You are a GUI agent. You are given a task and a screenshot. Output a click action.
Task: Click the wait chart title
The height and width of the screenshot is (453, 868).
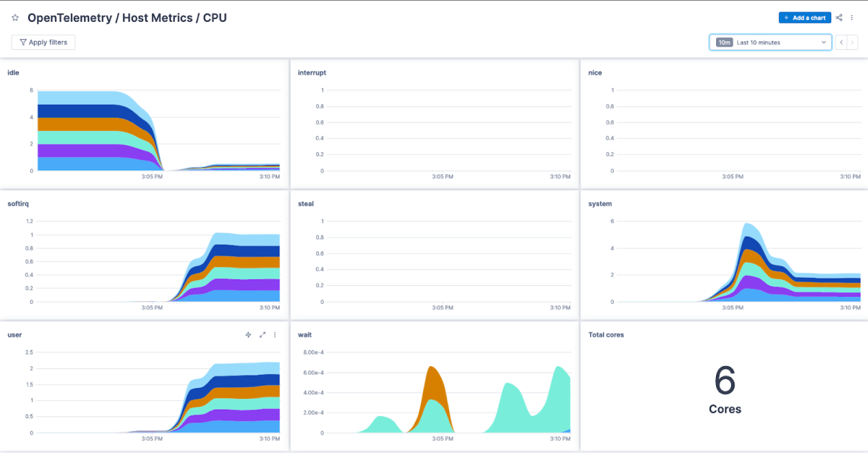[x=305, y=335]
